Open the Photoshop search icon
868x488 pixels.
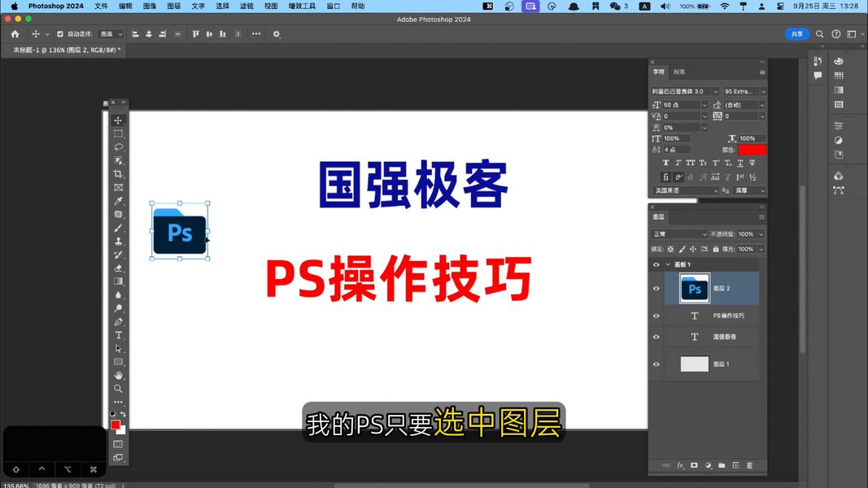point(819,33)
